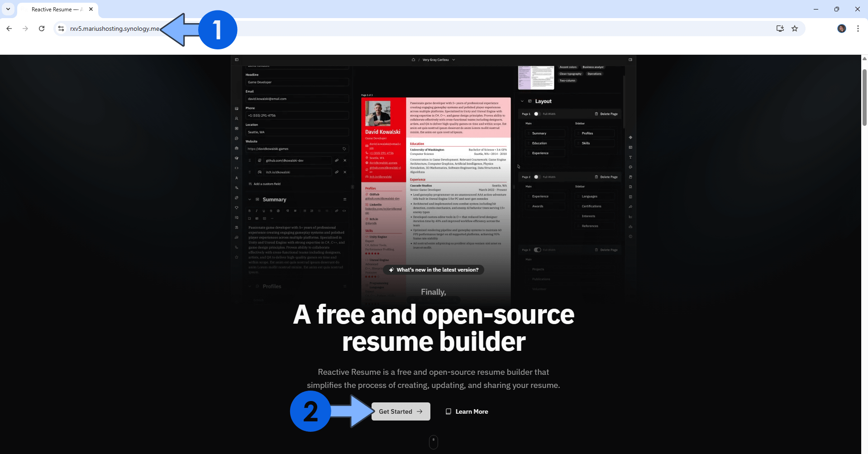Image resolution: width=868 pixels, height=454 pixels.
Task: Click What's new in the latest version
Action: pos(433,270)
